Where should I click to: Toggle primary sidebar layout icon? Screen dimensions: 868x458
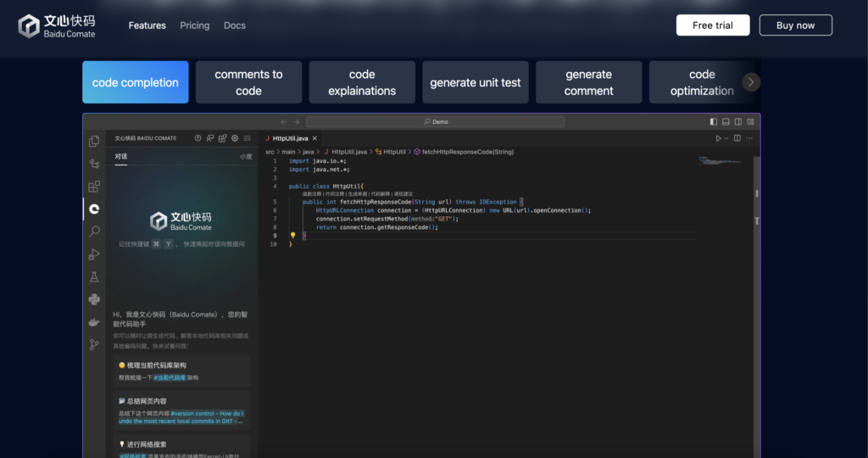click(714, 122)
